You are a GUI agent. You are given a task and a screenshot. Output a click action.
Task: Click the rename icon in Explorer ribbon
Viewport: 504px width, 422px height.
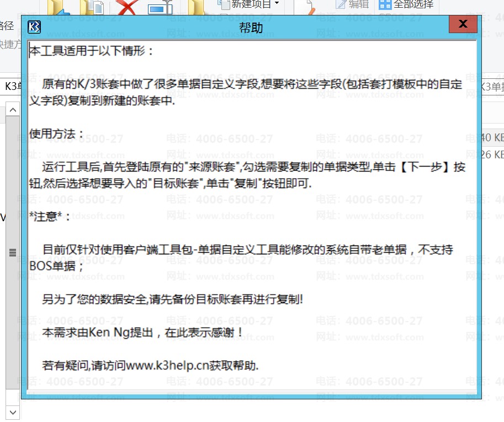click(x=160, y=7)
